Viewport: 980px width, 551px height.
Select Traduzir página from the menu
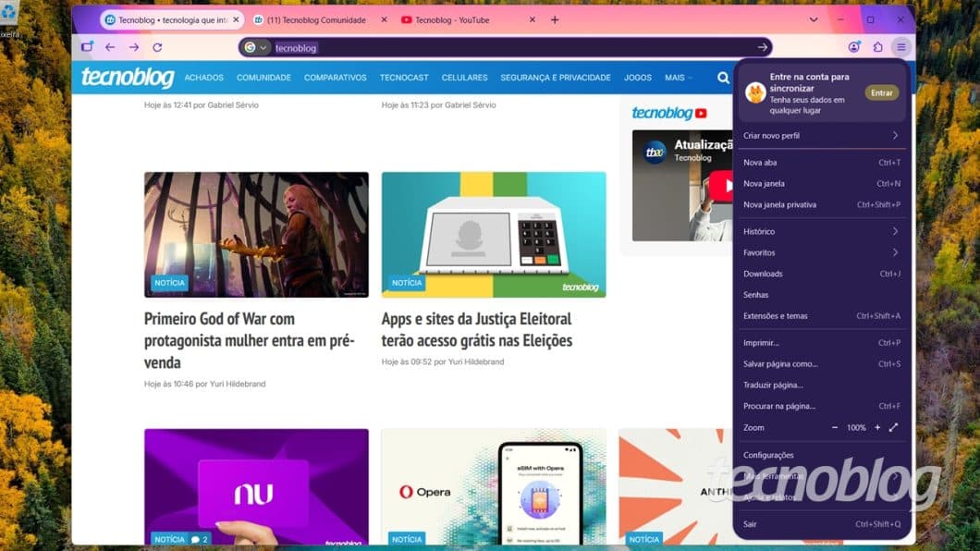click(821, 385)
